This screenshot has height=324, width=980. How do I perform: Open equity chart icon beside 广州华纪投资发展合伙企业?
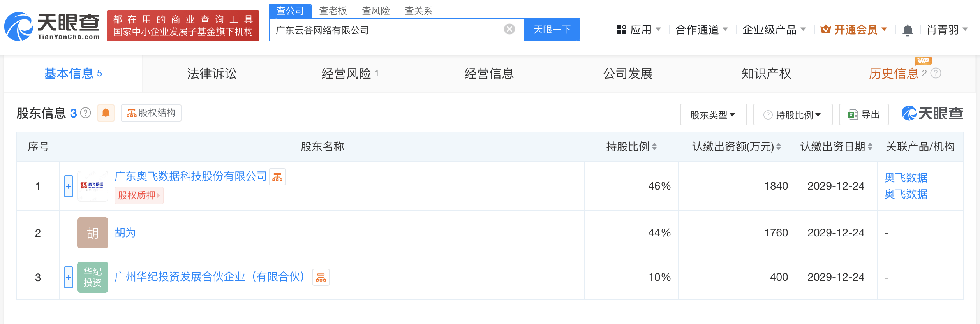(321, 277)
